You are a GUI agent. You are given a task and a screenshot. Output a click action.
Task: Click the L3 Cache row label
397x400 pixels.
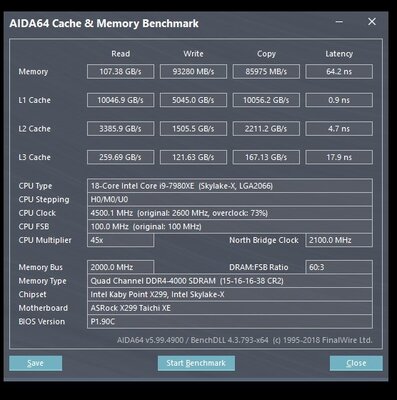(34, 157)
